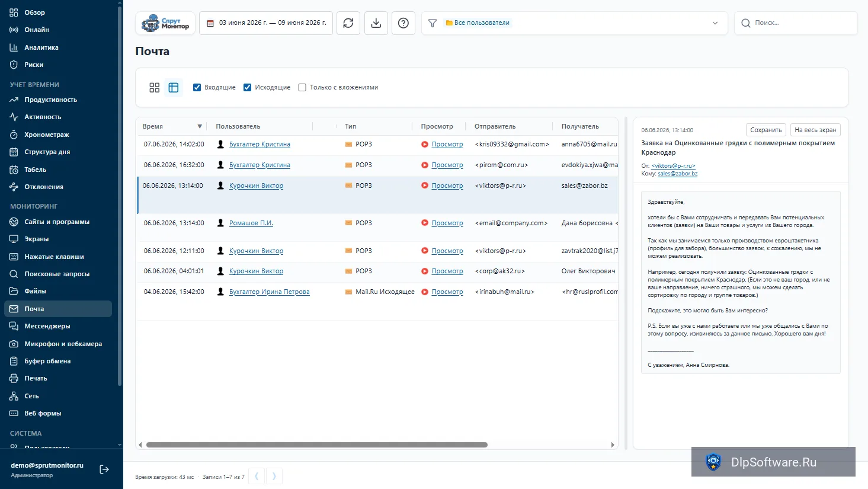This screenshot has width=868, height=489.
Task: Click the Спрут Монитор logo
Action: tap(165, 23)
